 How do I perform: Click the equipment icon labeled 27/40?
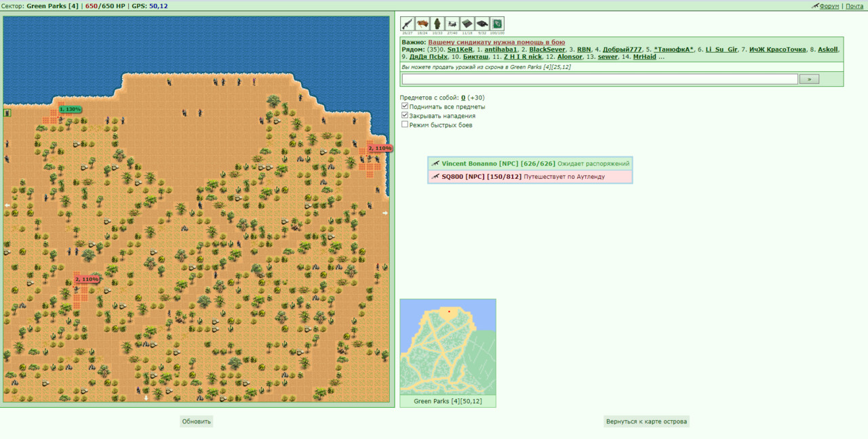[452, 24]
